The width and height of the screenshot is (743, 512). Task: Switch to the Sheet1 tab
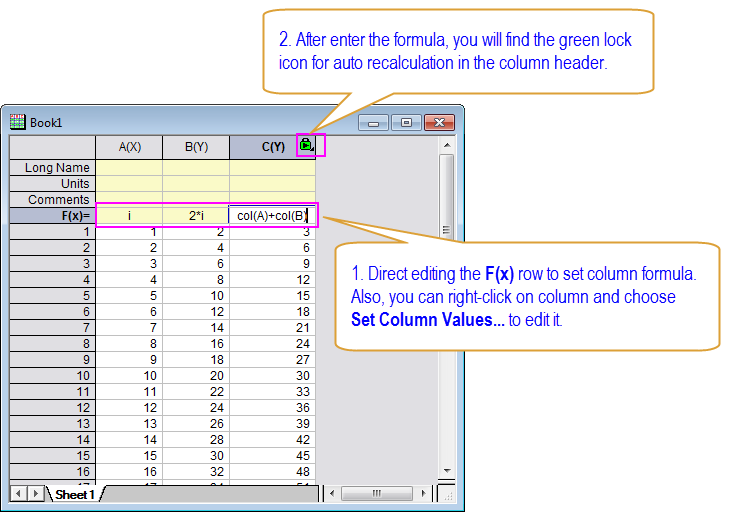coord(75,494)
